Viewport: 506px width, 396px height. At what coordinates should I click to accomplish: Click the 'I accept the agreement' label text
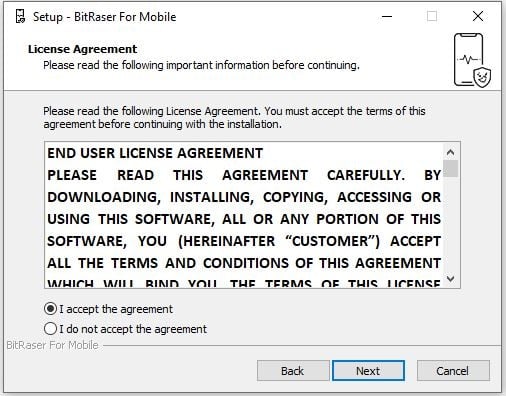(x=116, y=309)
